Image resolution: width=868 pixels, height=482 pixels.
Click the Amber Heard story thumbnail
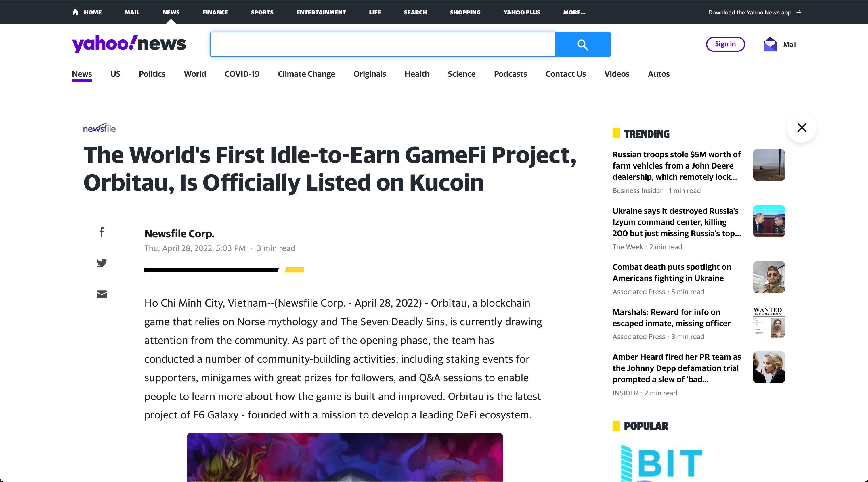click(x=769, y=367)
